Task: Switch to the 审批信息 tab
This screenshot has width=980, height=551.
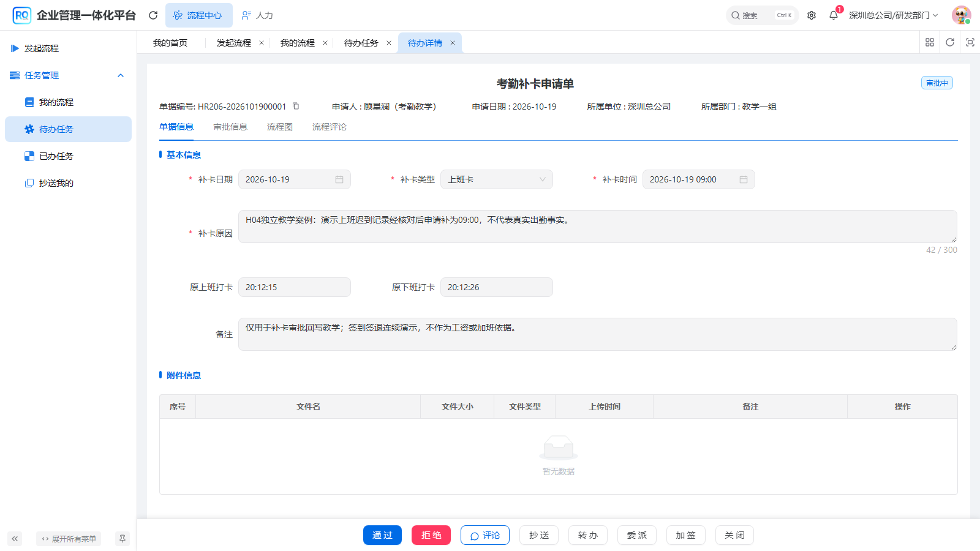Action: pyautogui.click(x=230, y=127)
